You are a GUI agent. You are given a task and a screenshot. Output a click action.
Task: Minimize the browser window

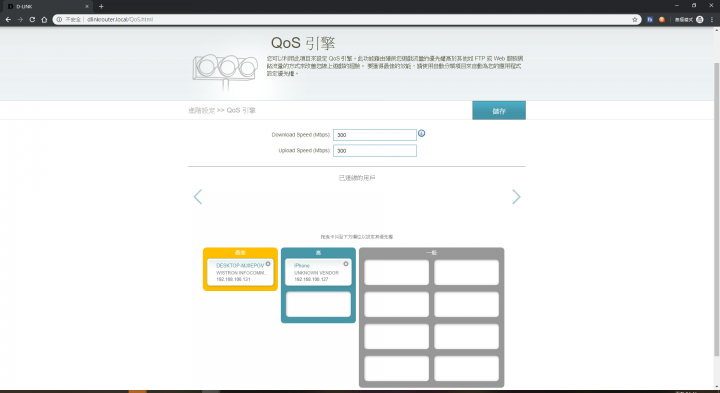[x=677, y=6]
